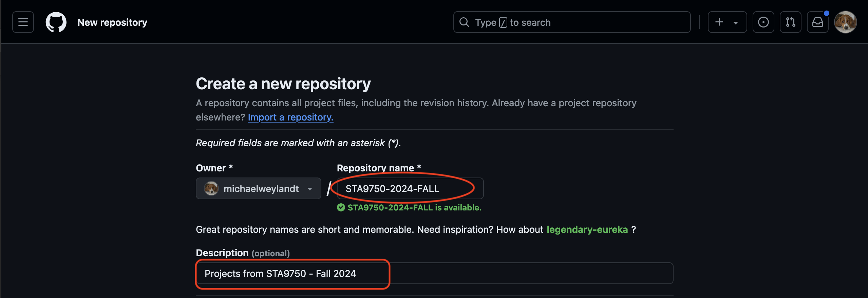Click the slash shortcut key icon

(x=503, y=23)
